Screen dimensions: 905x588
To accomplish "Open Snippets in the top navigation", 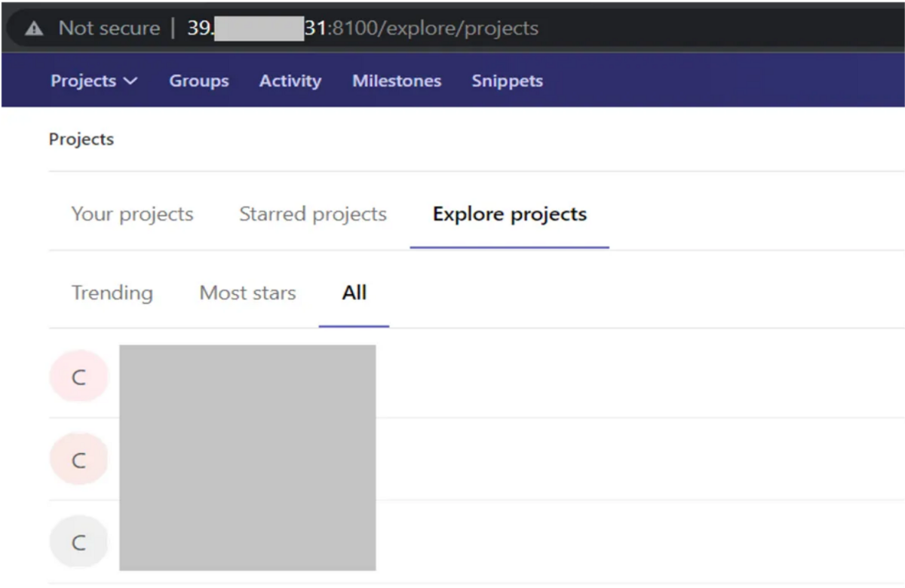I will (x=508, y=81).
